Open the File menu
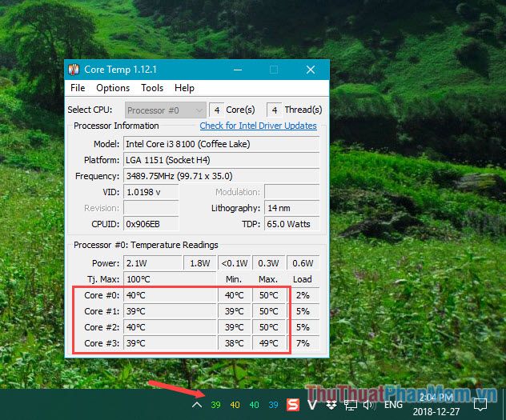This screenshot has width=506, height=420. tap(78, 88)
